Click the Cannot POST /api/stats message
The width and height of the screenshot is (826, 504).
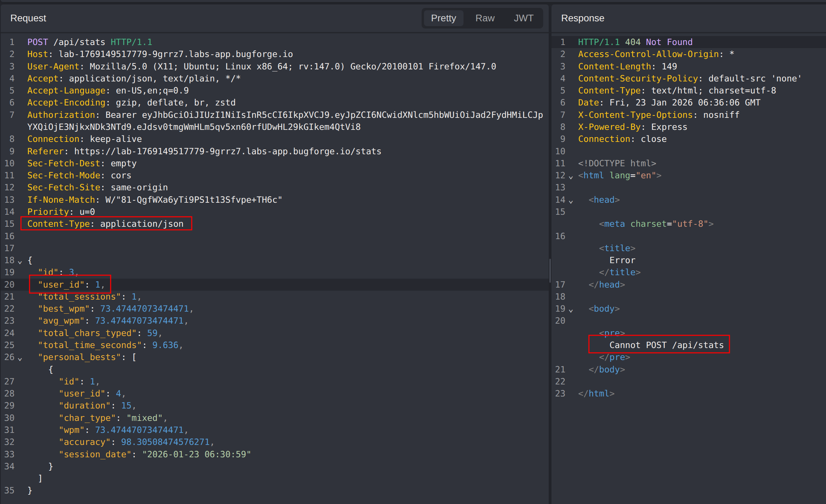tap(666, 345)
